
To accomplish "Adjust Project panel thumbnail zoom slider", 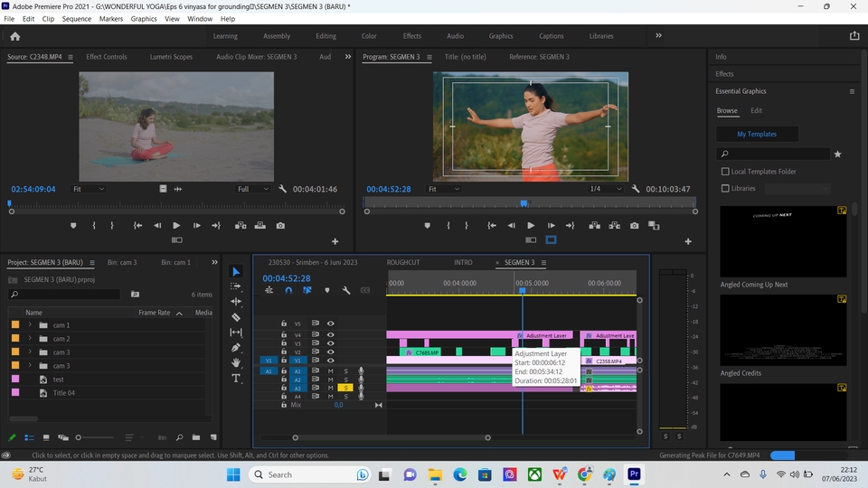I will 79,437.
